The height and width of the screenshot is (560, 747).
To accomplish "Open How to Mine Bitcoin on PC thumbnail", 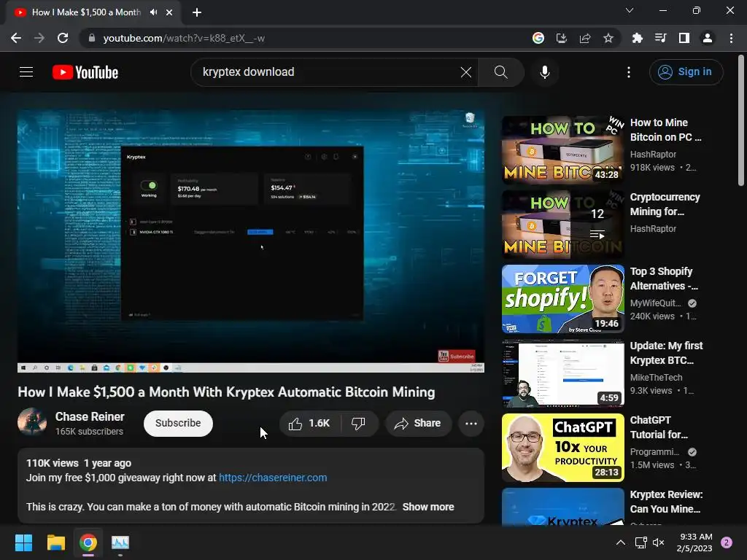I will click(562, 149).
